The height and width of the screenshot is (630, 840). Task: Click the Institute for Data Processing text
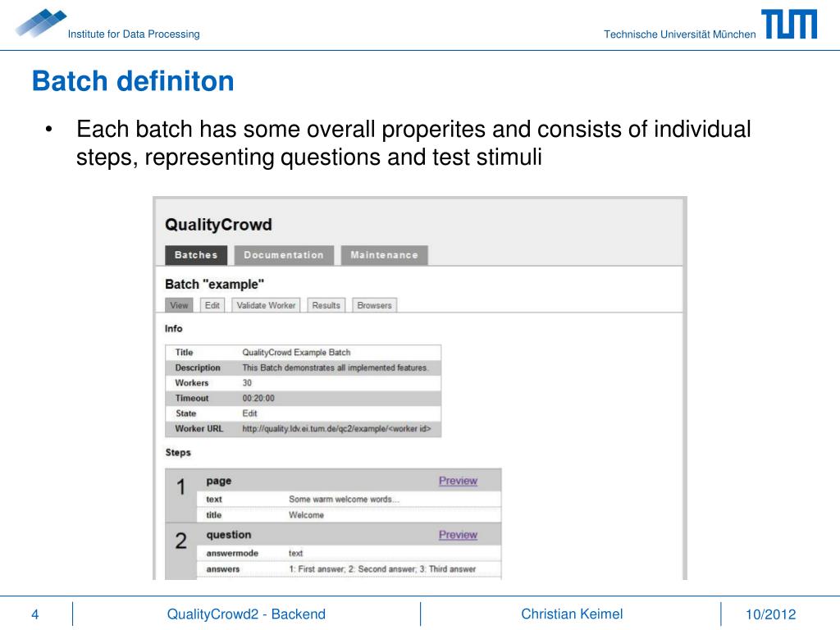point(134,34)
